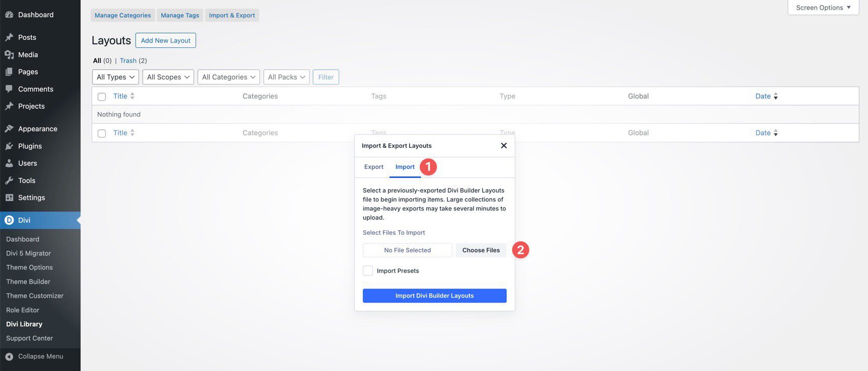Switch to the Export tab
Image resolution: width=868 pixels, height=371 pixels.
374,167
